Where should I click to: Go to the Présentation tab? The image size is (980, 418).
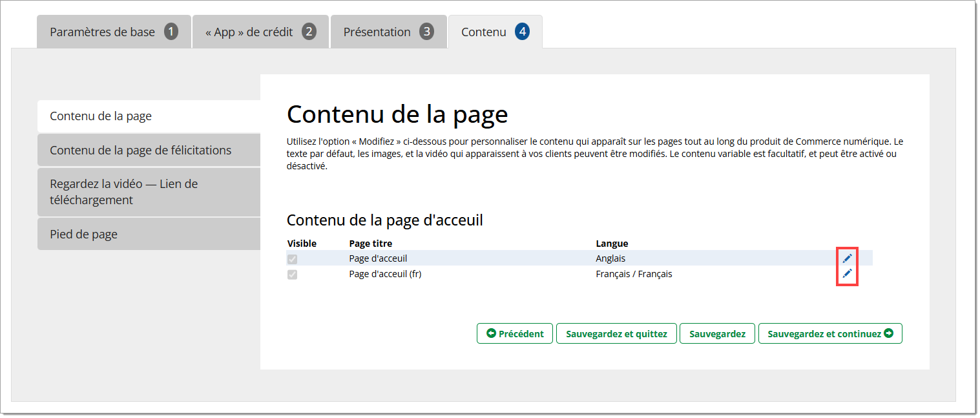click(388, 32)
